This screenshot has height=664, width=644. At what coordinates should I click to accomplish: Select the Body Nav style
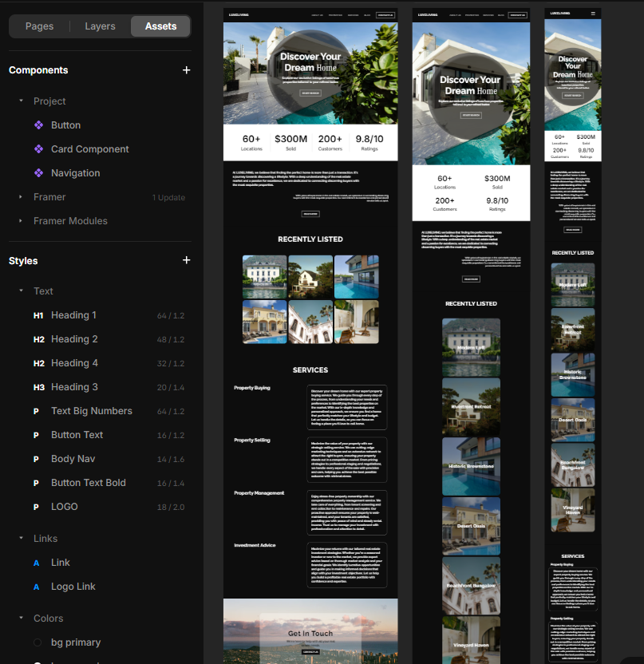point(100,459)
